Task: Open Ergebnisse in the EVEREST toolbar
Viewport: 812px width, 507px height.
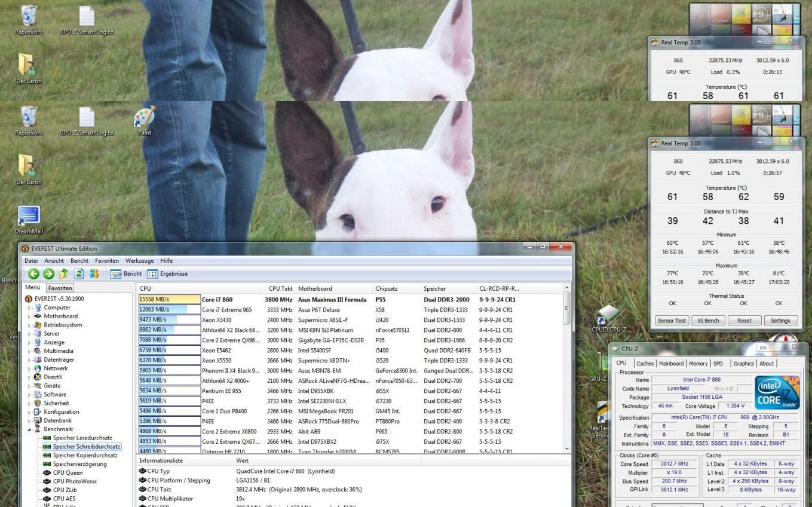Action: coord(167,274)
